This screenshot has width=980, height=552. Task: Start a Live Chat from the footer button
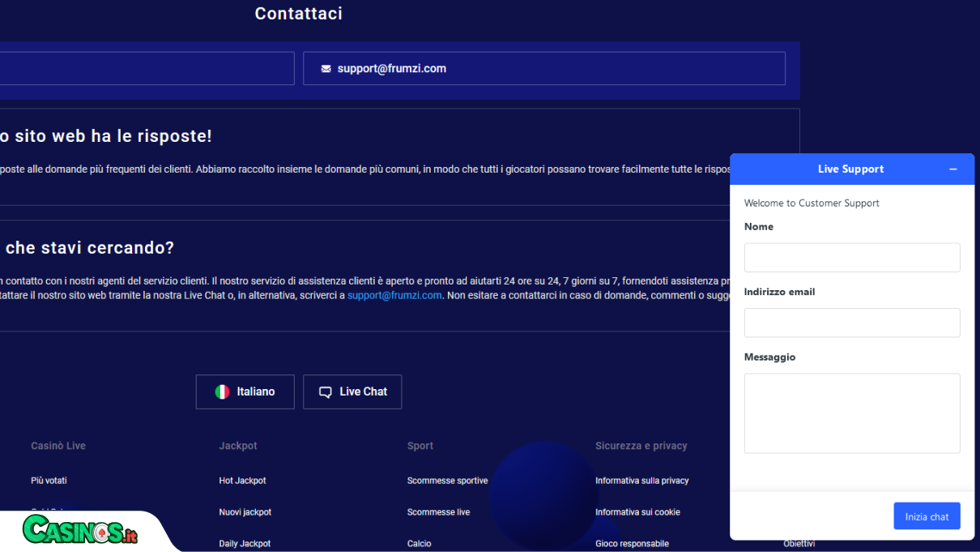352,392
